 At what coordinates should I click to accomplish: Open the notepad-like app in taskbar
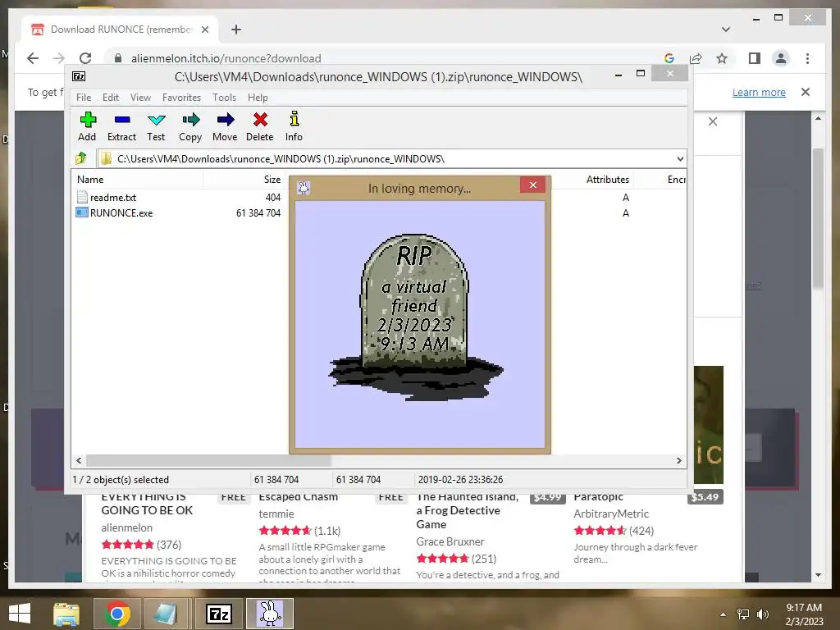click(x=167, y=614)
